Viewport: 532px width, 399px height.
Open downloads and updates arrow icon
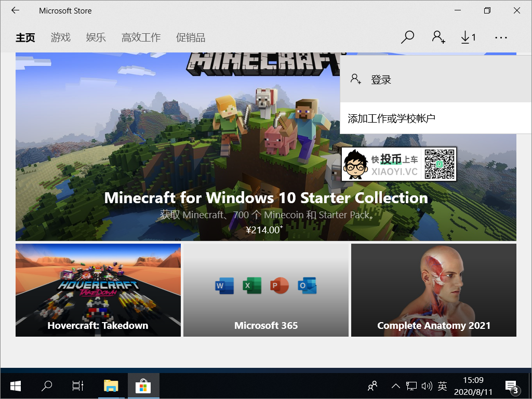[468, 37]
